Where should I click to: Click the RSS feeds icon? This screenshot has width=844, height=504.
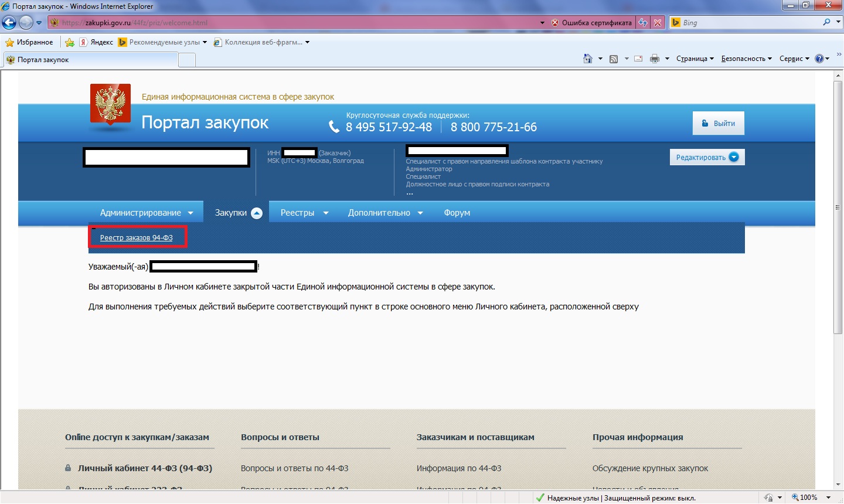point(614,59)
